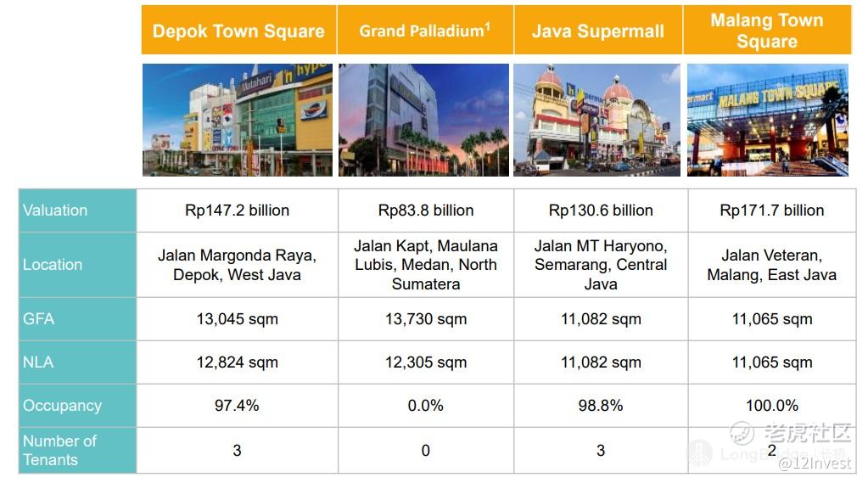Click the Malang 11,065 sqm NLA cell
The image size is (868, 483).
(x=771, y=362)
